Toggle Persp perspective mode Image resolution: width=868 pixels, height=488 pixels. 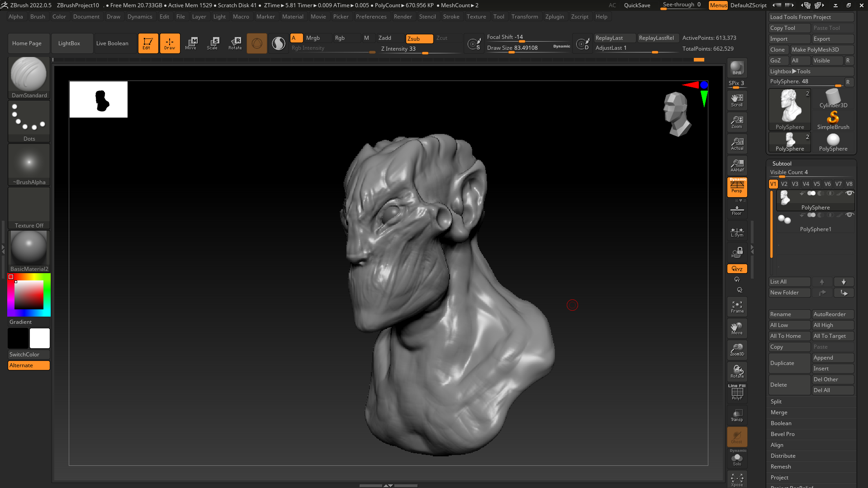tap(737, 187)
